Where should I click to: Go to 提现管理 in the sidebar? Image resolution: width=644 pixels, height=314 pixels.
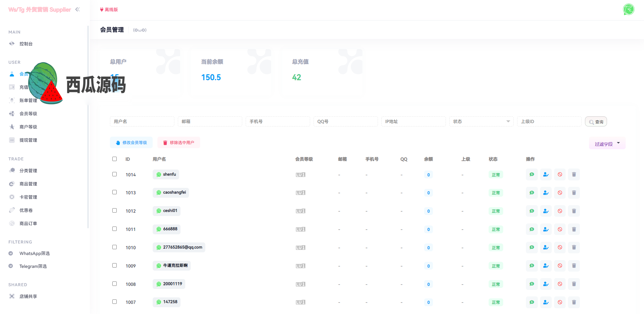(28, 140)
